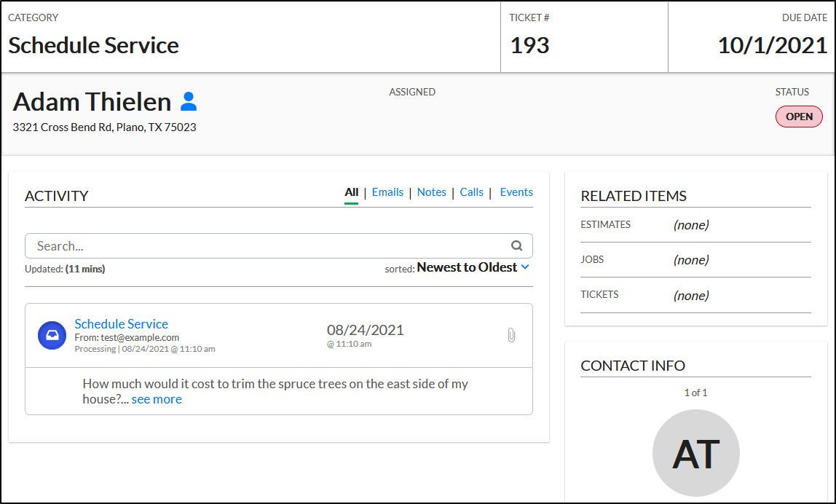Click the Adam Thielen customer name
The width and height of the screenshot is (836, 504).
pos(92,101)
